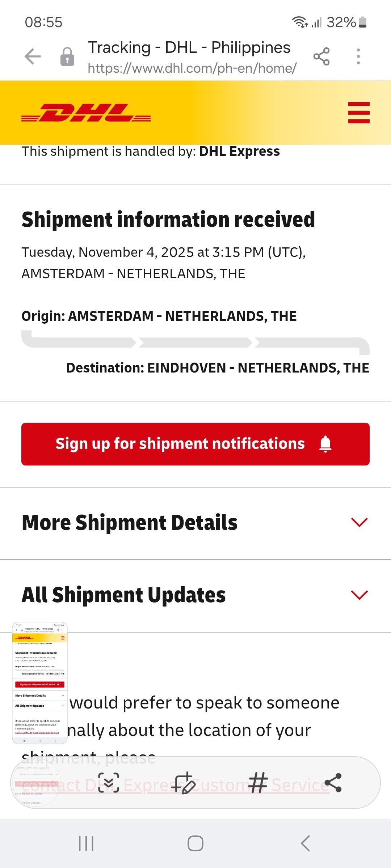Expand the All Shipment Updates chevron
This screenshot has width=391, height=868.
pos(359,595)
